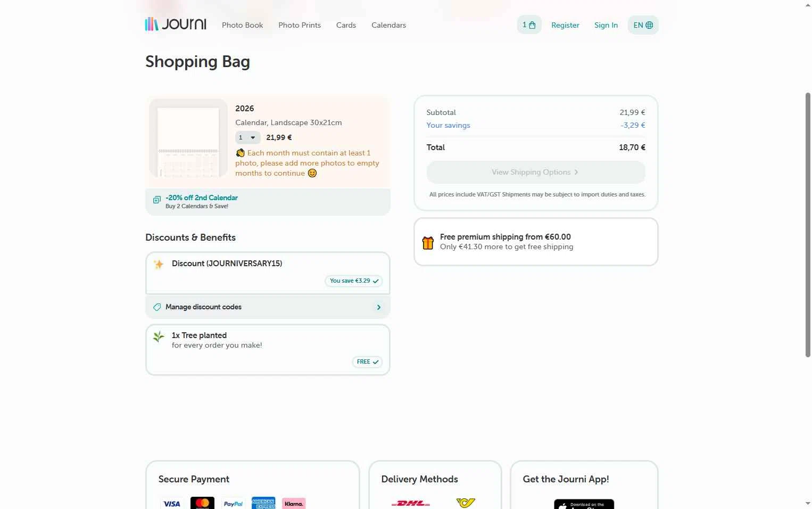Click Free premium shipping from €60.00 text

coord(505,237)
